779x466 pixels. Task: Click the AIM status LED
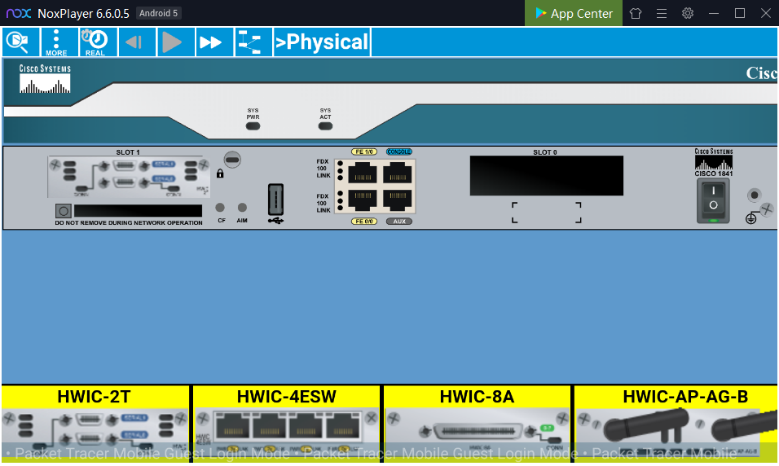point(242,207)
